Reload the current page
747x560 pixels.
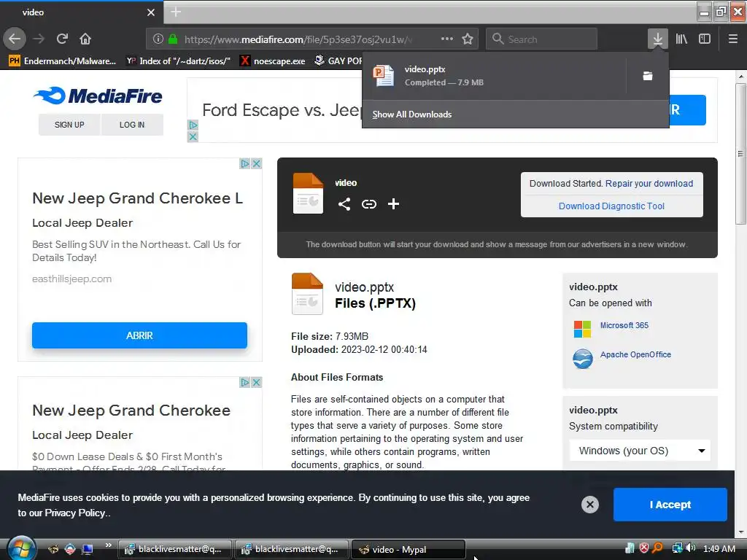62,39
